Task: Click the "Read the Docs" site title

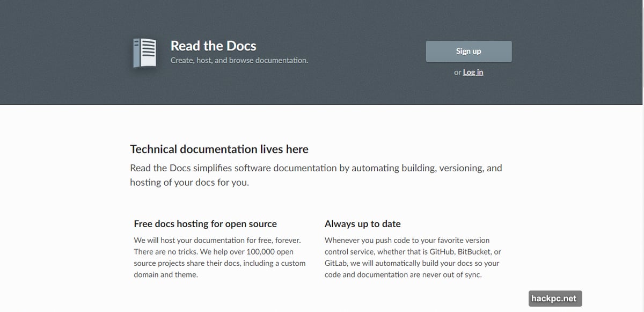Action: click(213, 46)
